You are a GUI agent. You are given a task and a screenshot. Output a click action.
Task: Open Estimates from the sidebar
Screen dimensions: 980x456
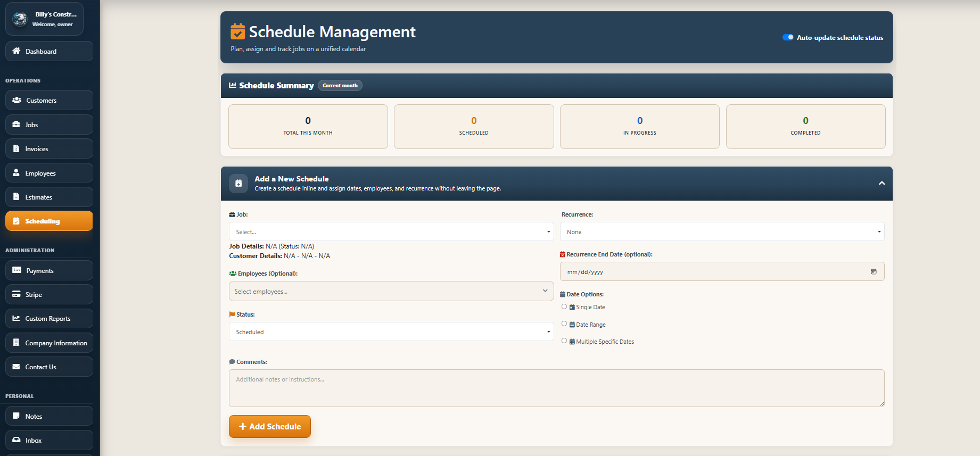49,197
